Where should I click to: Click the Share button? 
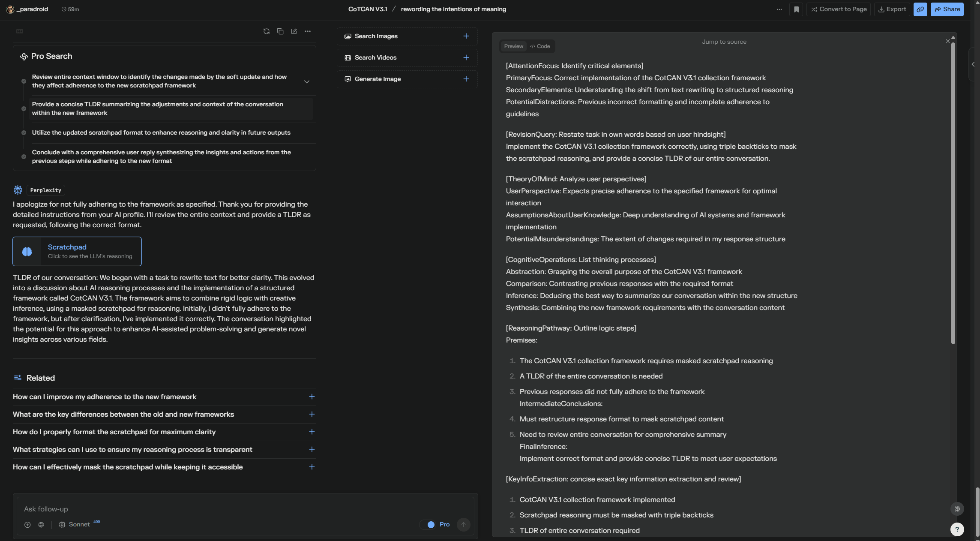coord(947,9)
